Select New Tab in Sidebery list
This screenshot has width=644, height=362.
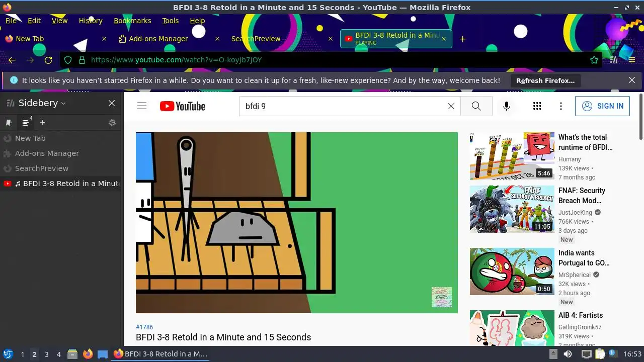click(x=60, y=138)
